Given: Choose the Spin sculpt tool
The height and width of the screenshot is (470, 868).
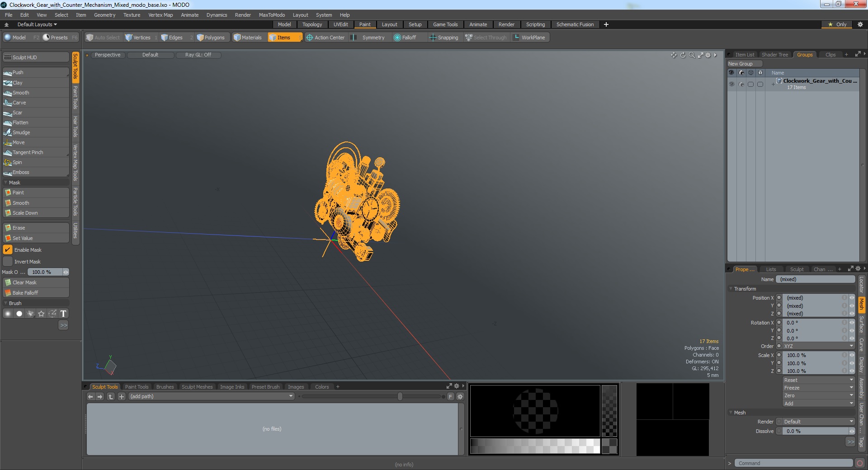Looking at the screenshot, I should pyautogui.click(x=35, y=162).
